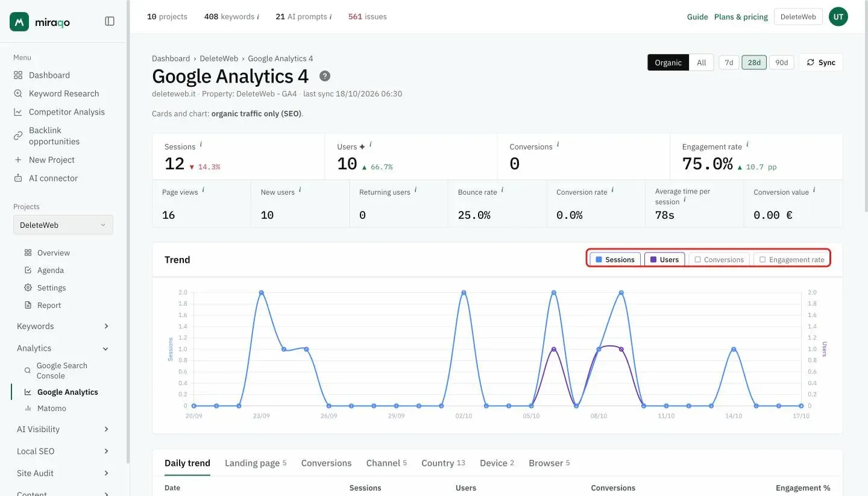Click the info icon next to Sessions card
Image resolution: width=868 pixels, height=496 pixels.
coord(201,145)
